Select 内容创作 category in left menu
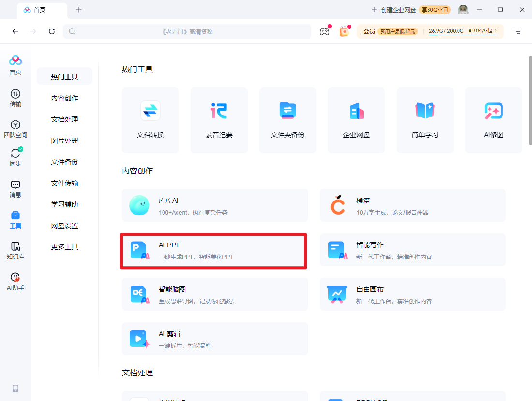This screenshot has height=401, width=532. (64, 98)
